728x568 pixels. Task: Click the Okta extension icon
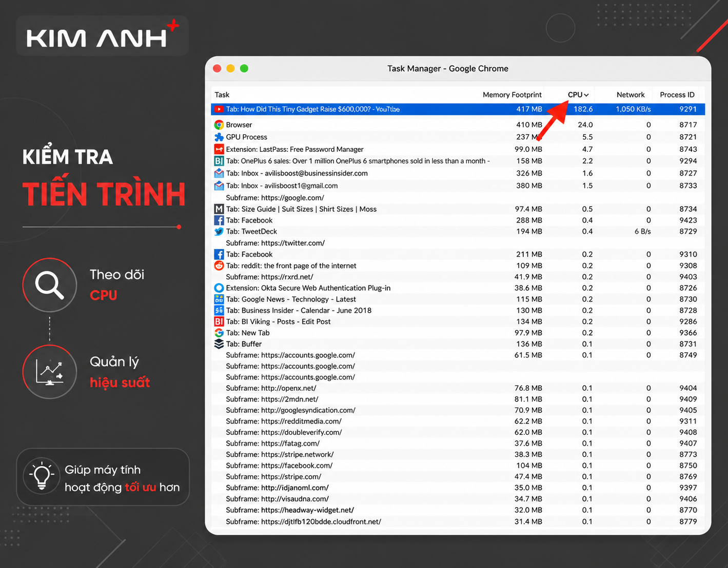[x=219, y=288]
